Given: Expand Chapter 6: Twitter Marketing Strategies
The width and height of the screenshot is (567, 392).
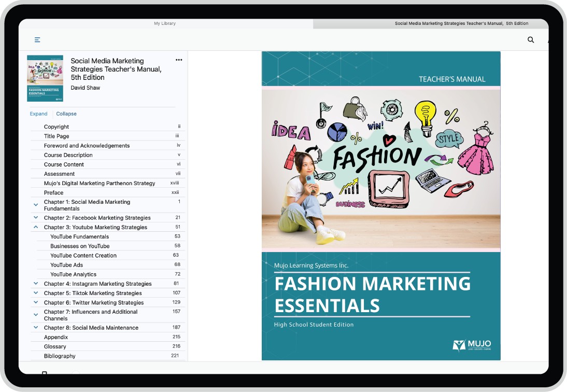Looking at the screenshot, I should point(36,302).
